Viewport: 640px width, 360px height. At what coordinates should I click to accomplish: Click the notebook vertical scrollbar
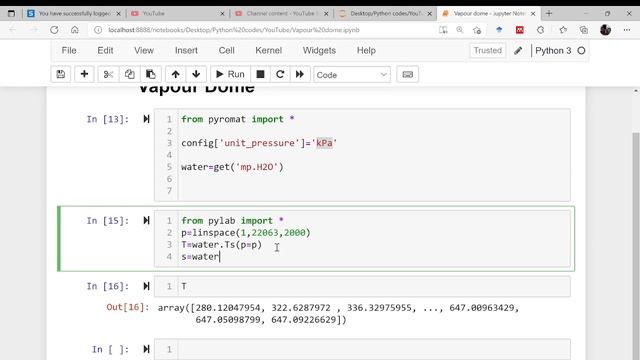pos(636,245)
